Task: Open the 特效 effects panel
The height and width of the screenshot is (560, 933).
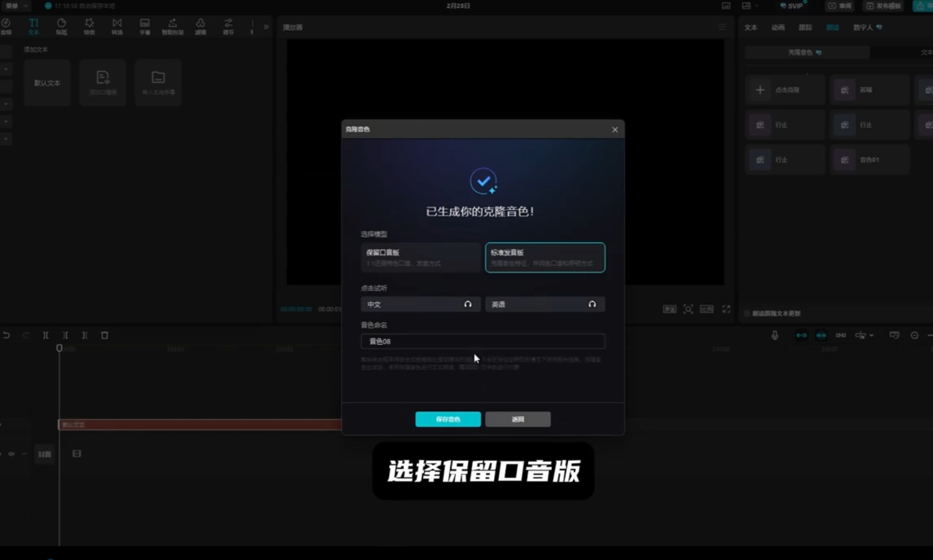Action: [89, 26]
